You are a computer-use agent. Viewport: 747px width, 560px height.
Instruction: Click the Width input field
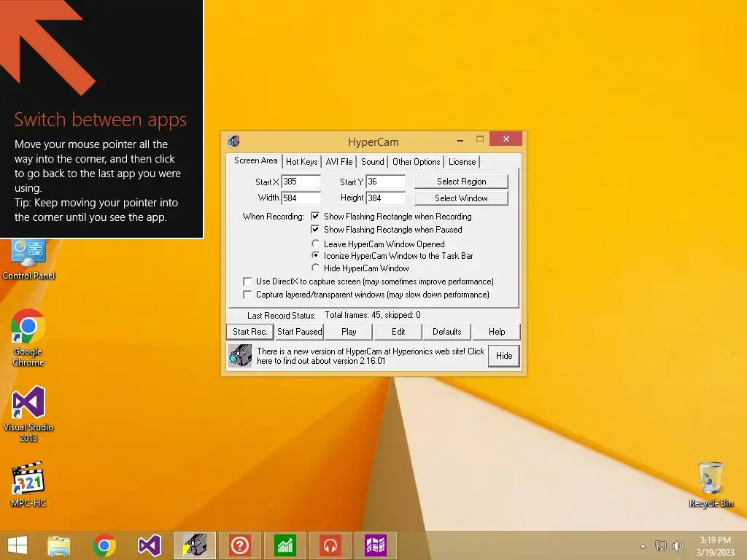coord(301,198)
